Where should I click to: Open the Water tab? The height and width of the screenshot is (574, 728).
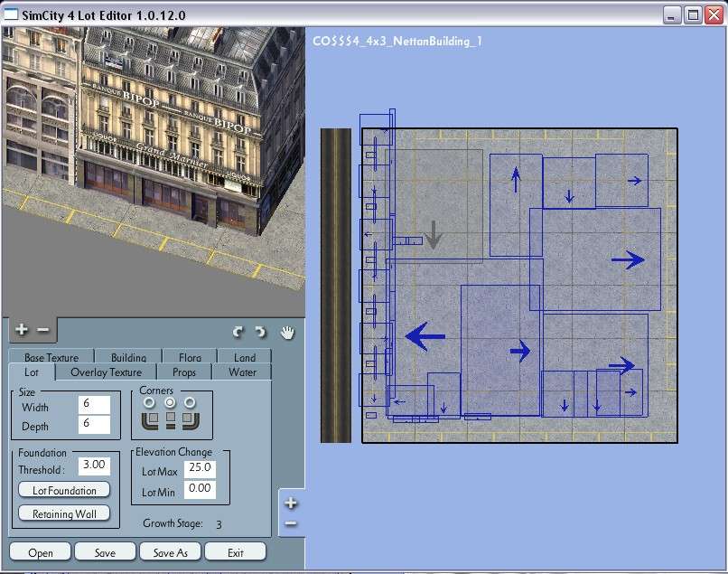[242, 372]
